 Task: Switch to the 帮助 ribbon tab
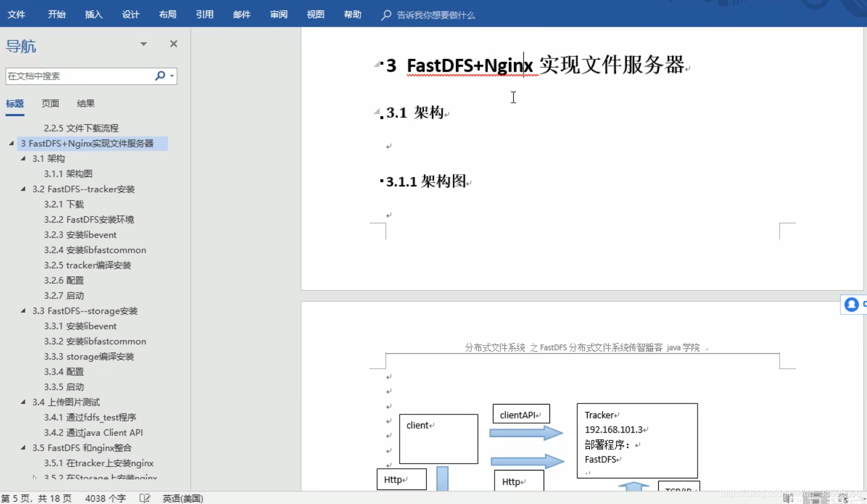(353, 14)
